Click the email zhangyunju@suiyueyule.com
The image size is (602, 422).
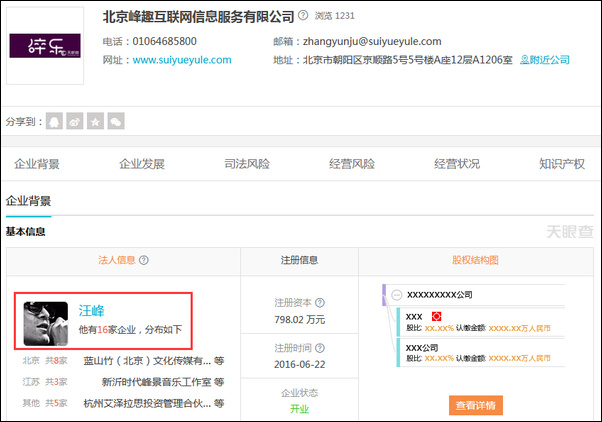click(372, 41)
